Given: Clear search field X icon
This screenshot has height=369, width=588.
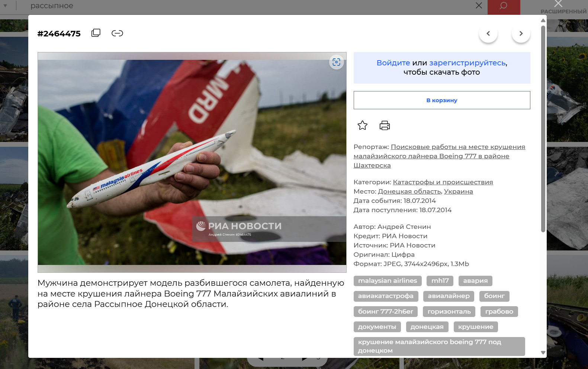Looking at the screenshot, I should pos(479,6).
